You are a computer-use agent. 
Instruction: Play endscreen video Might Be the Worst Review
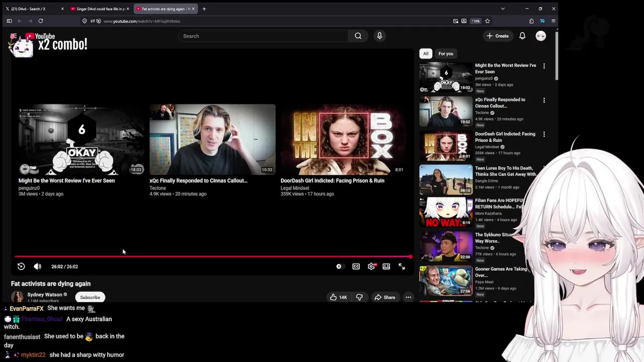click(82, 140)
